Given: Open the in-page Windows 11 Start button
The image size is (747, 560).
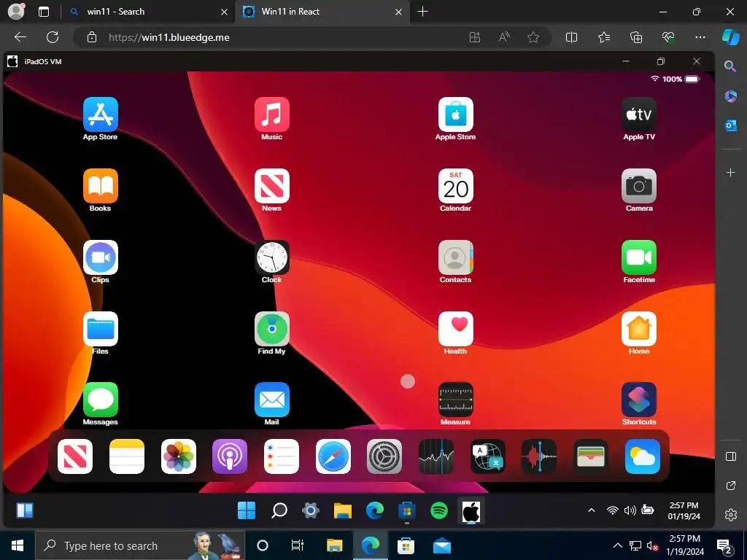Looking at the screenshot, I should pyautogui.click(x=247, y=511).
